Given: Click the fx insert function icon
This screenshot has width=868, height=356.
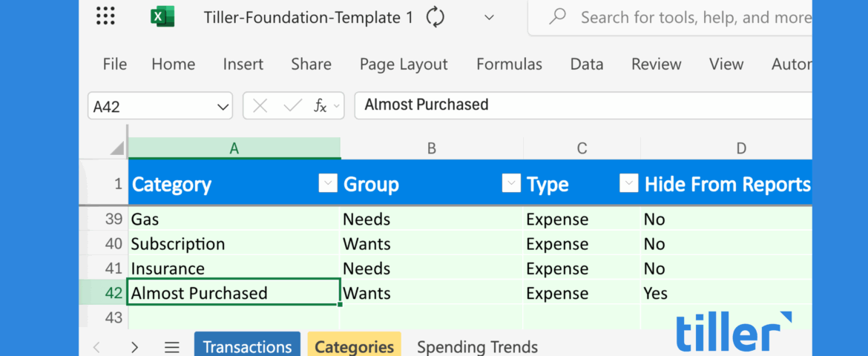Looking at the screenshot, I should (x=320, y=106).
